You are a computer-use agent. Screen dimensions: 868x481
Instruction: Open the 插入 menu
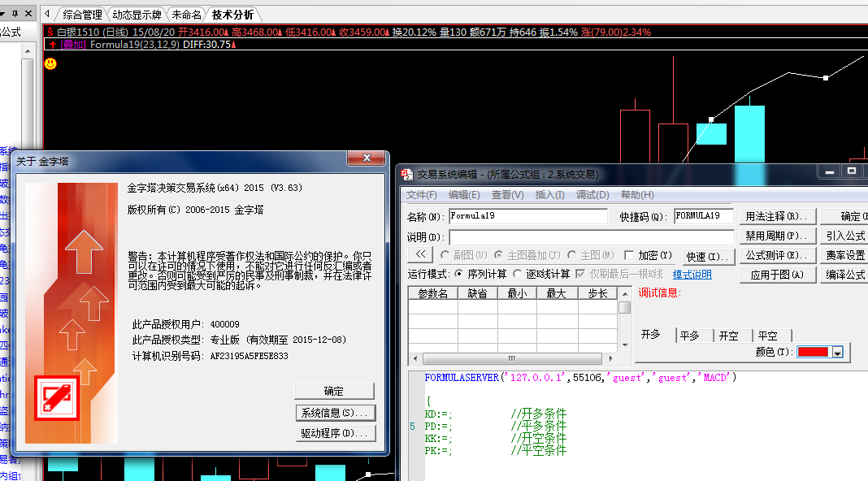tap(549, 195)
